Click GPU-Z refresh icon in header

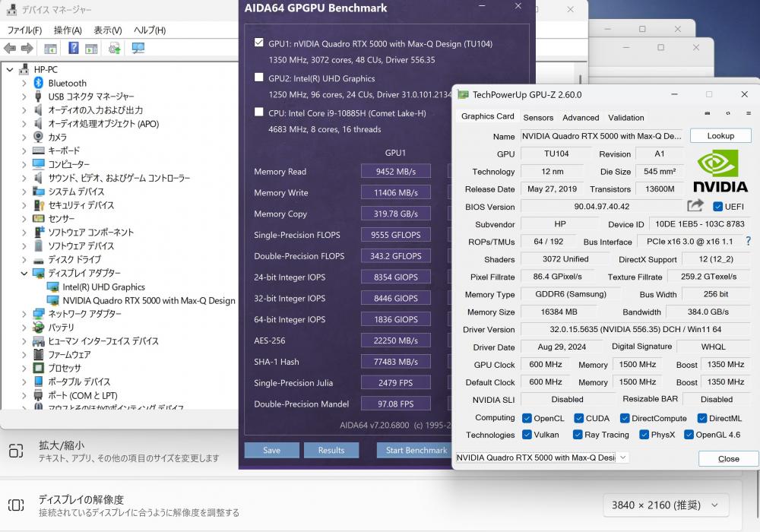[x=728, y=113]
